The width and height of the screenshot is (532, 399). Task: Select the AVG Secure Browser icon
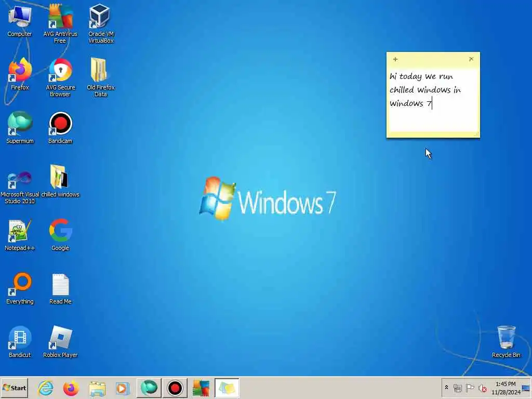point(60,77)
